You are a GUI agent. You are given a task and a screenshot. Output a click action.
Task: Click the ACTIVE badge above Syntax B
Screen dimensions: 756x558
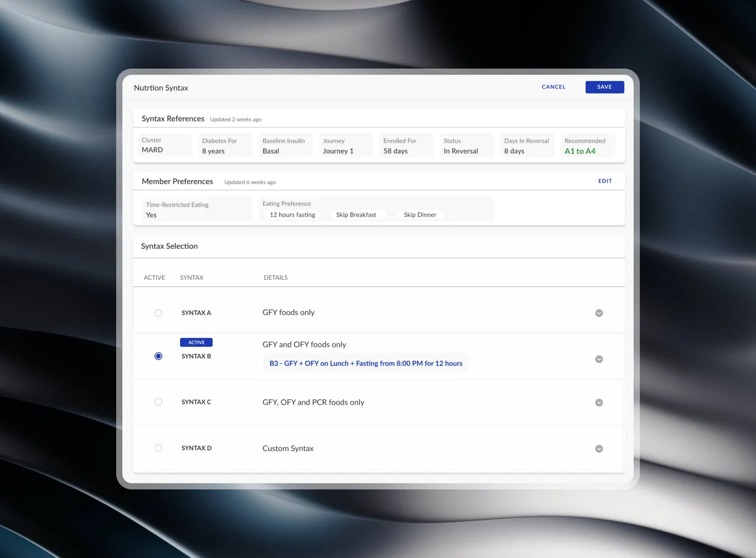pyautogui.click(x=197, y=342)
